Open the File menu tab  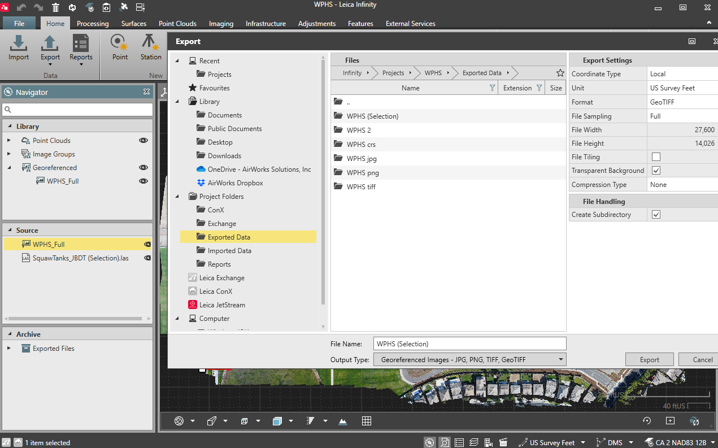19,23
